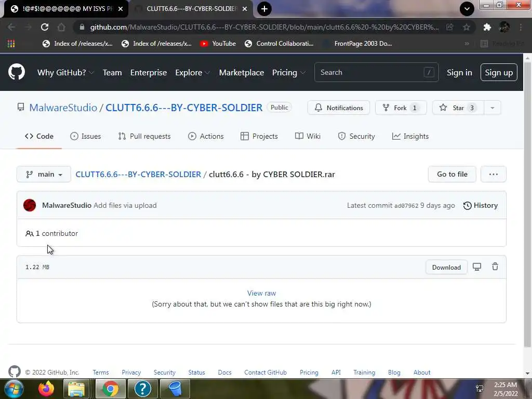Viewport: 532px width, 399px height.
Task: Open the File Explorer taskbar icon
Action: [76, 389]
